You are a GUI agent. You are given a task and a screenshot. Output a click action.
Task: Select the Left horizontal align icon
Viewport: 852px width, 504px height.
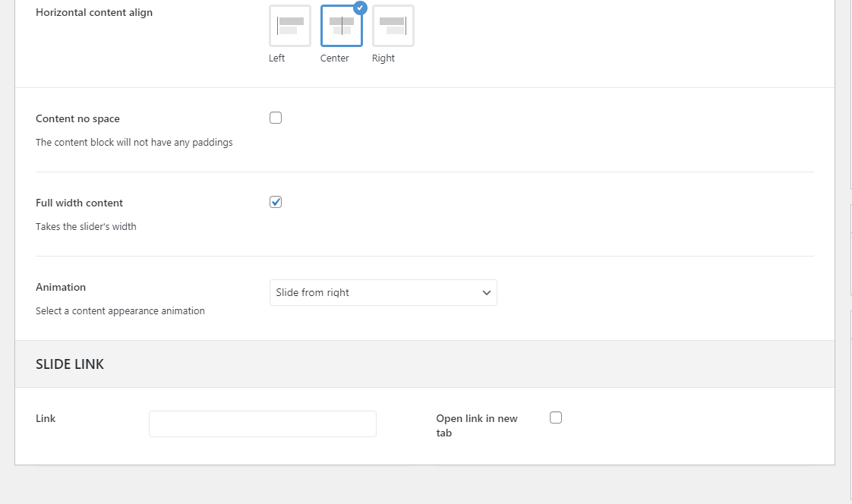(x=290, y=26)
